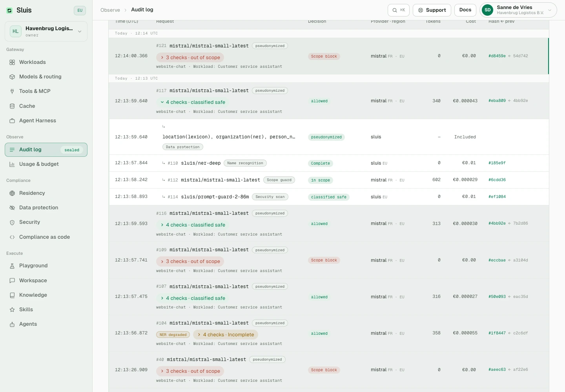Open the Knowledge section
565x392 pixels.
tap(46, 295)
